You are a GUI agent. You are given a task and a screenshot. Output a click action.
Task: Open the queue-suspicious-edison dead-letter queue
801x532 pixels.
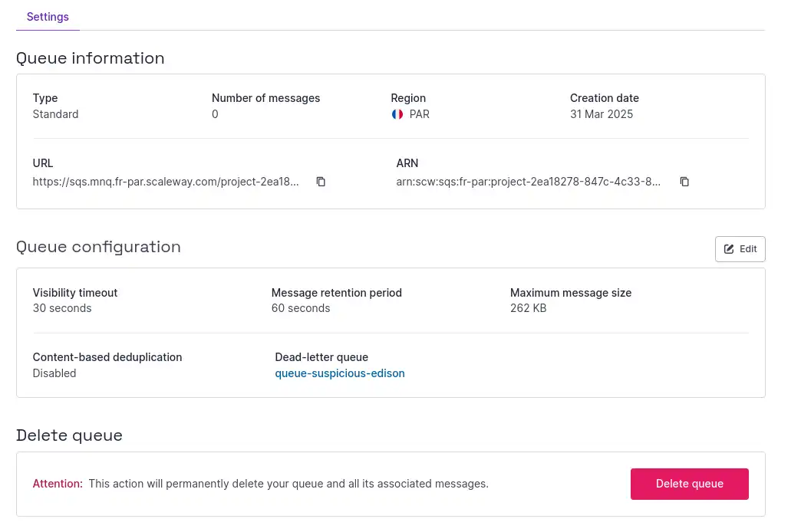339,373
